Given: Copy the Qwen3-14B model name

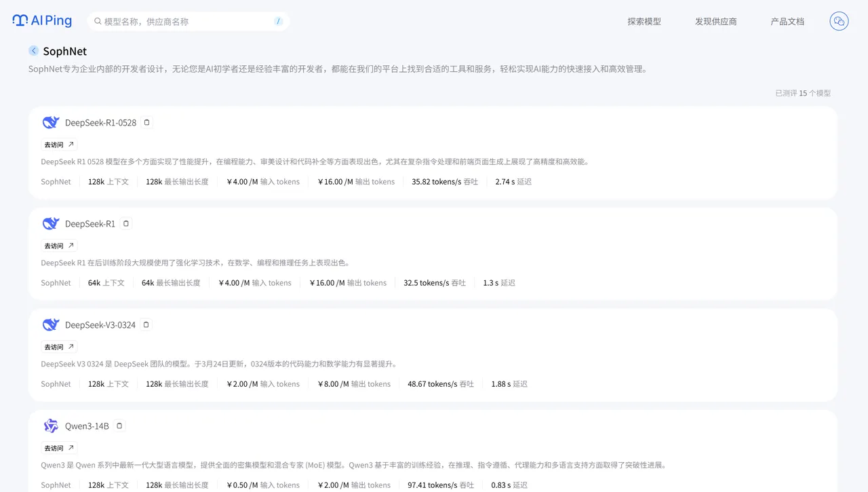Looking at the screenshot, I should pyautogui.click(x=119, y=426).
